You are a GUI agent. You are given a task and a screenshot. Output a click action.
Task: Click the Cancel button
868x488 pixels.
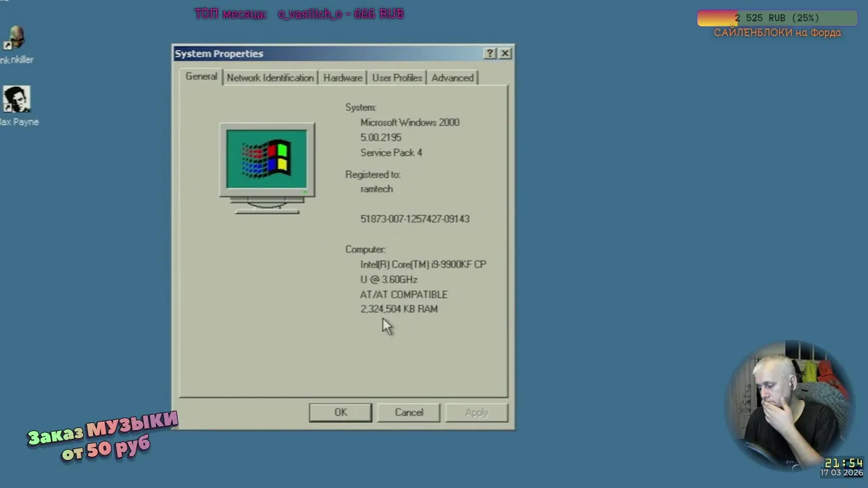click(x=409, y=412)
